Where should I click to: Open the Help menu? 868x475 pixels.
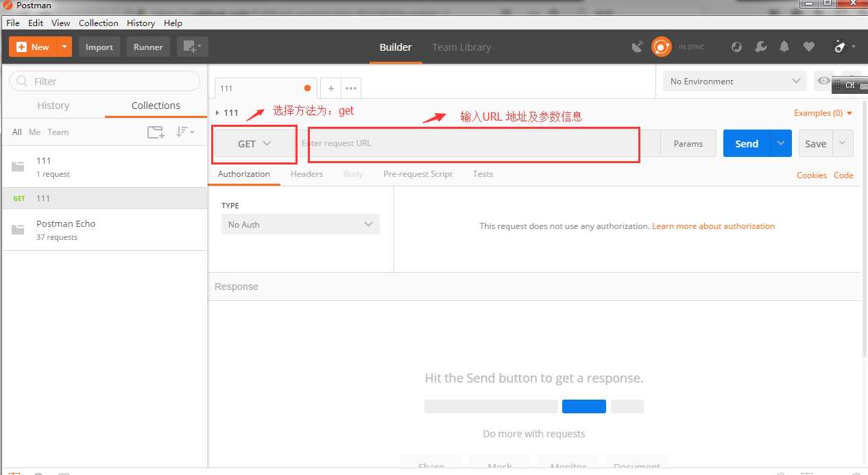(173, 23)
